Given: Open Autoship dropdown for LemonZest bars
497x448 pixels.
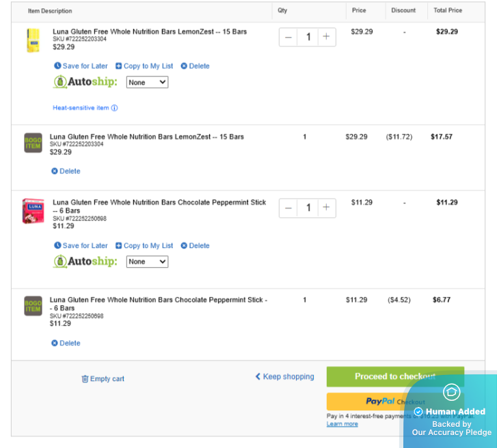Looking at the screenshot, I should tap(147, 82).
